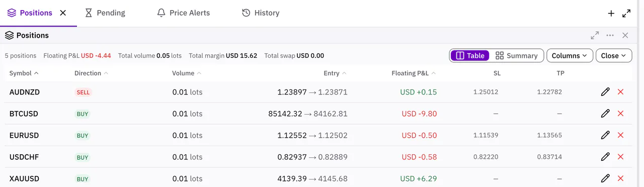Screen dimensions: 644x187
Task: Select the TP column header
Action: 560,73
